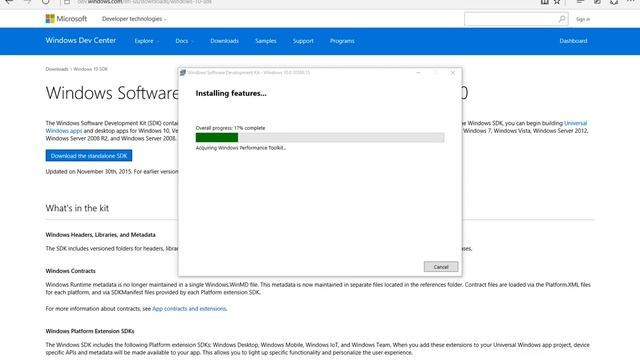Click the Windows 10 SDK breadcrumb

90,69
